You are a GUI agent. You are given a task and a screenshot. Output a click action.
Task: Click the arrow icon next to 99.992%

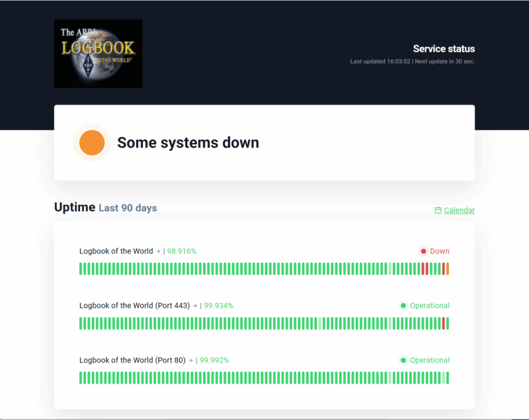click(190, 360)
